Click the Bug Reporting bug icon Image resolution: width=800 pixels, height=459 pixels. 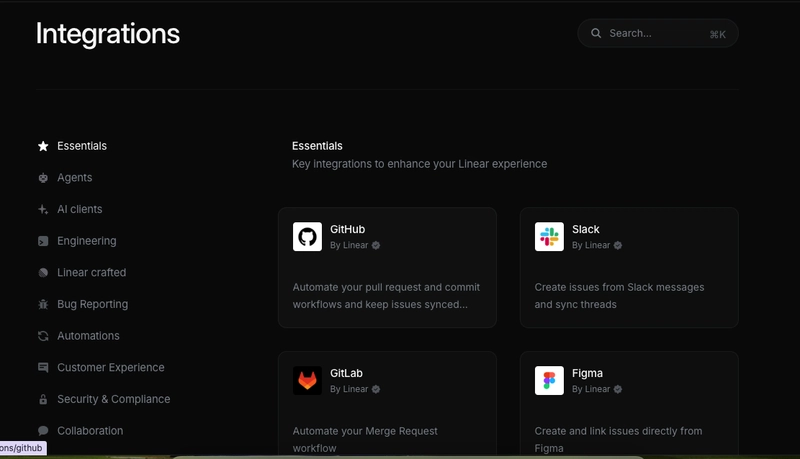pyautogui.click(x=43, y=304)
